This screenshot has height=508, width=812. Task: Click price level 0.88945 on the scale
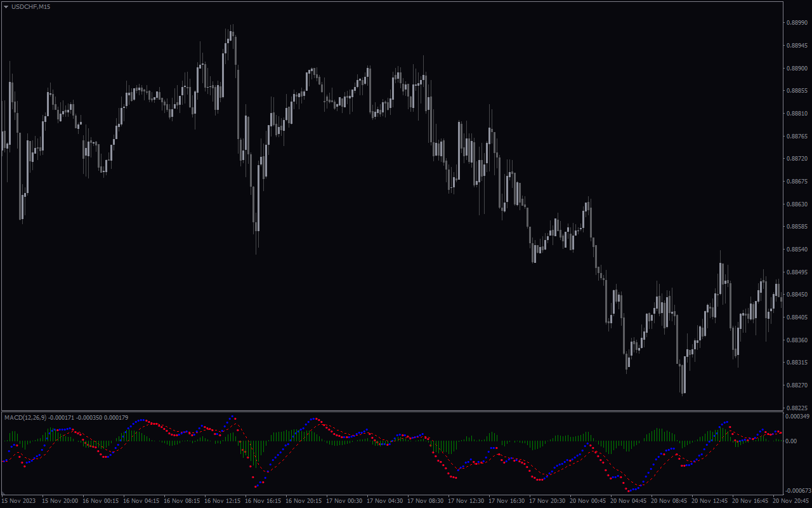(797, 46)
